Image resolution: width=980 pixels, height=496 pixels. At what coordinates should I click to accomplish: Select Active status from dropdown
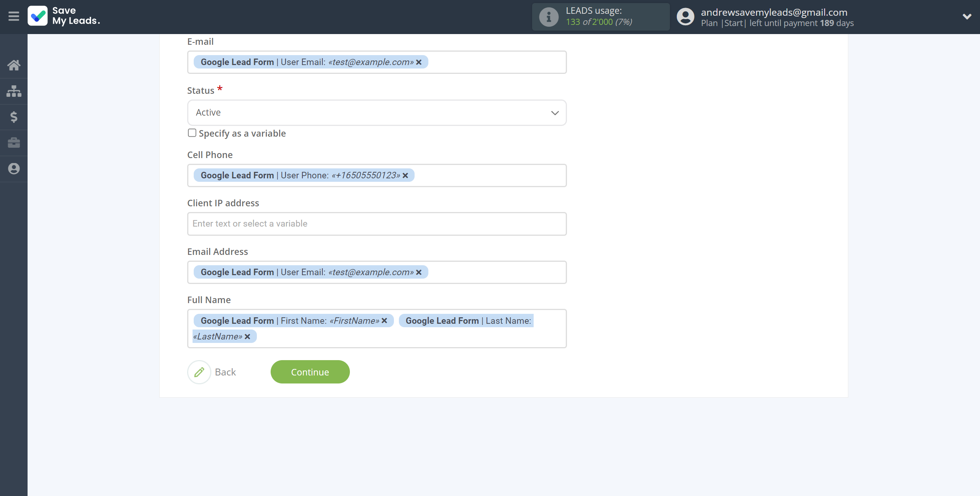[376, 112]
